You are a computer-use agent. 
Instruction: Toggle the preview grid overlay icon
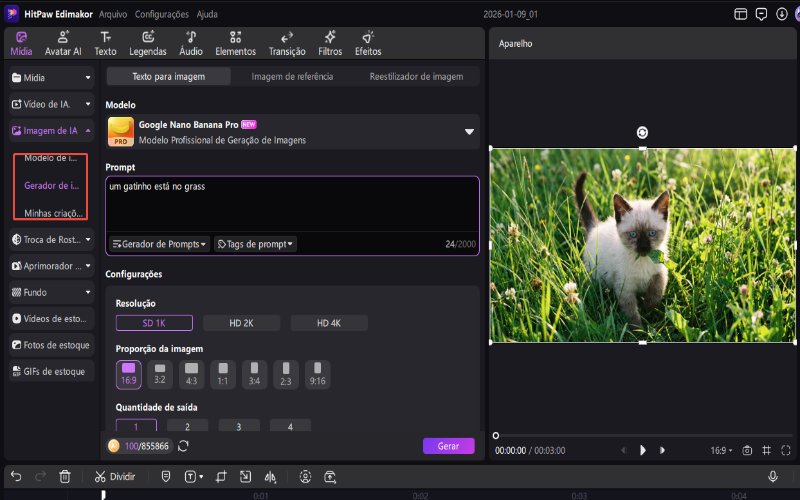767,451
